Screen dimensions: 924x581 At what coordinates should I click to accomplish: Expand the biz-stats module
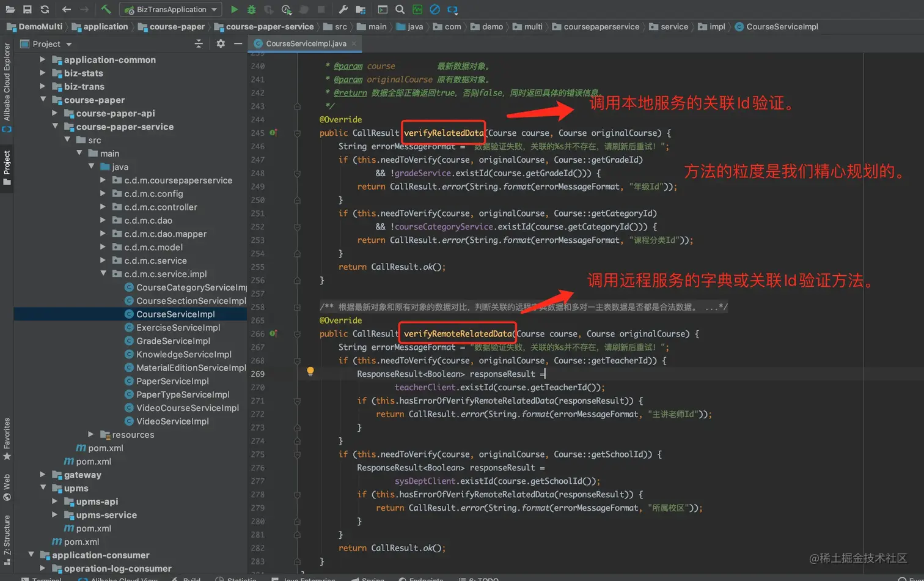[x=43, y=73]
